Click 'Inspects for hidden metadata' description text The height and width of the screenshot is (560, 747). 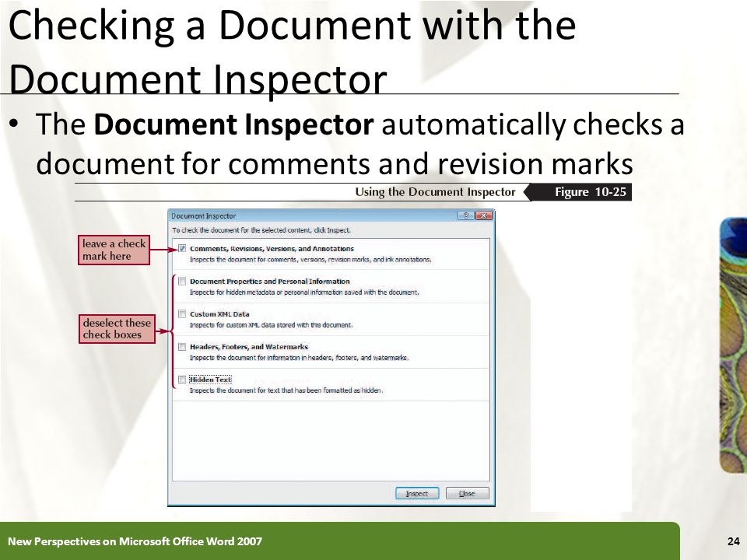304,292
